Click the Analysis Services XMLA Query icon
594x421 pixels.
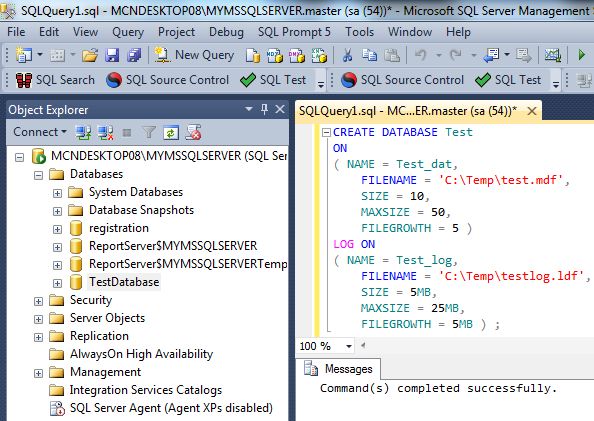(319, 55)
